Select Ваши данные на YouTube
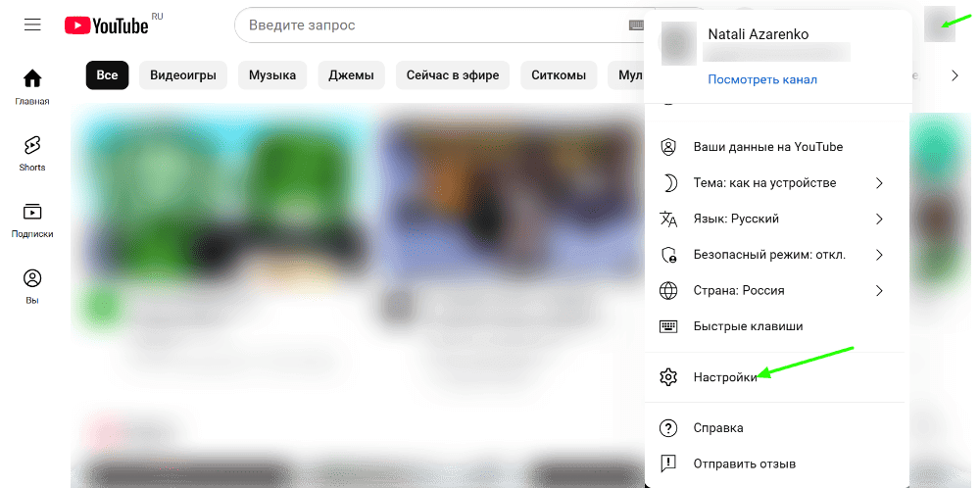This screenshot has width=980, height=488. click(x=778, y=147)
